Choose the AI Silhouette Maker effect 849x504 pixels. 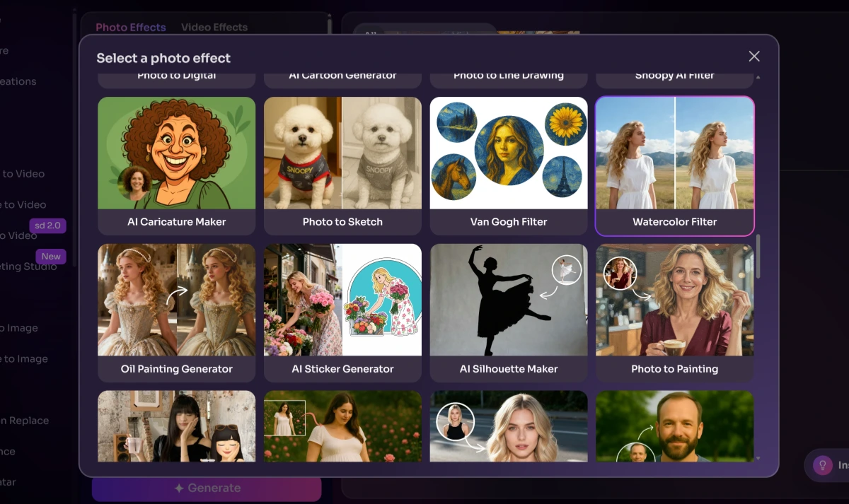[x=509, y=312]
